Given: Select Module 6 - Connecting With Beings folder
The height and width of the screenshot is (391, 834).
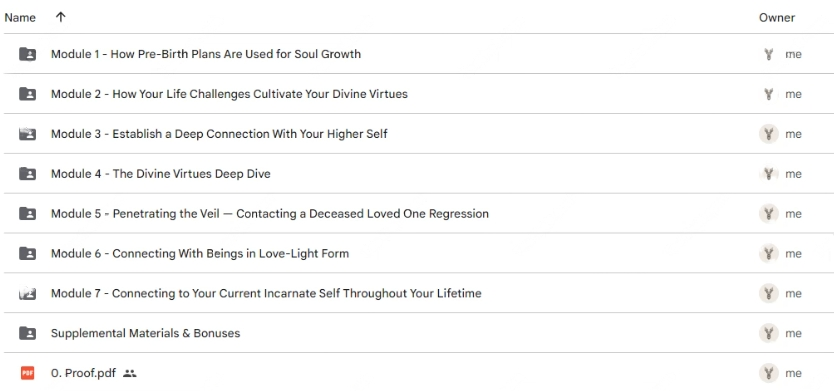Looking at the screenshot, I should [200, 254].
